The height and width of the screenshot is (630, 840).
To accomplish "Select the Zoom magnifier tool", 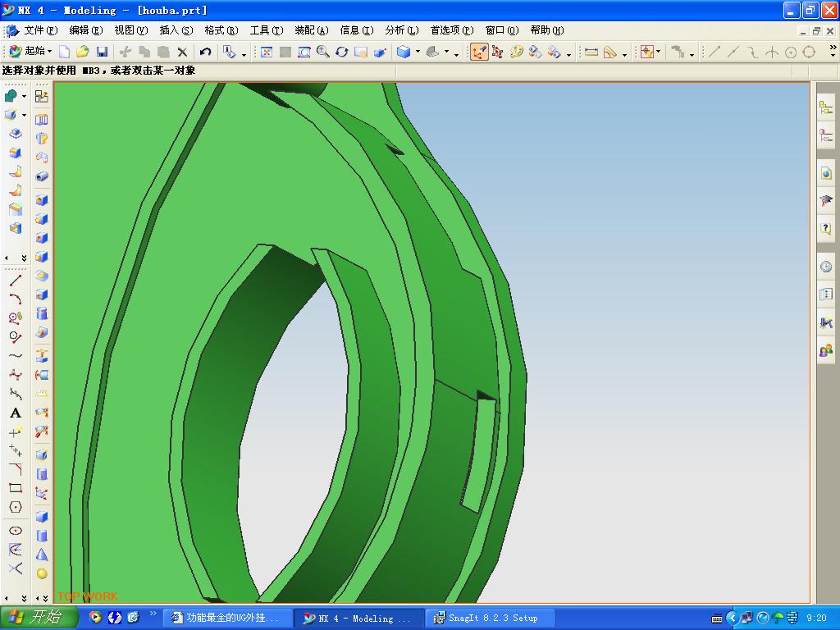I will (x=322, y=52).
